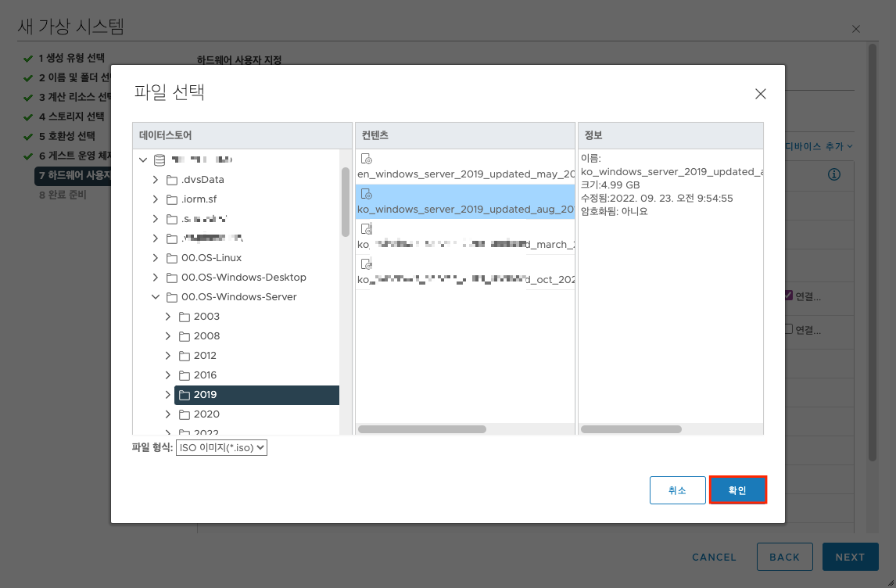Click the 00.OS-Windows-Server folder icon

pos(172,297)
